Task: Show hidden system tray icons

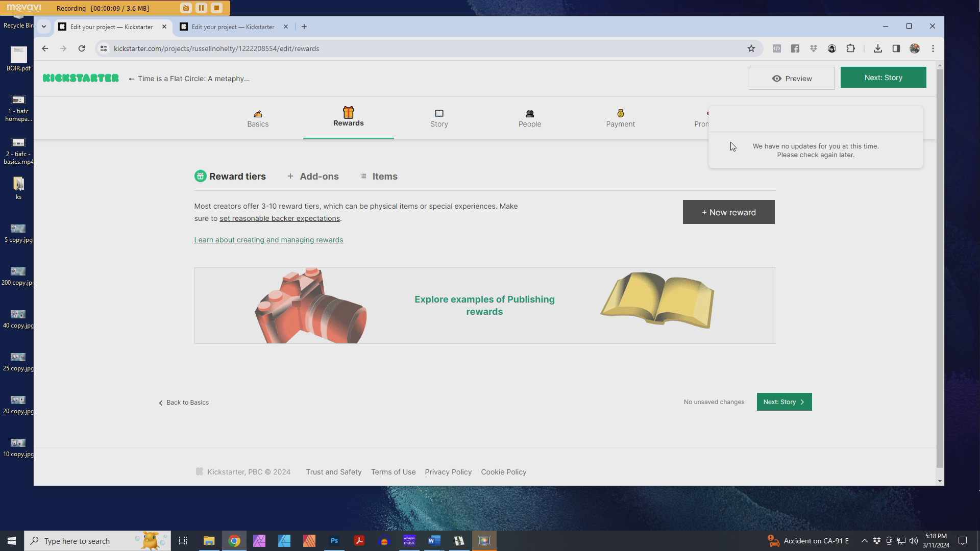Action: 864,541
